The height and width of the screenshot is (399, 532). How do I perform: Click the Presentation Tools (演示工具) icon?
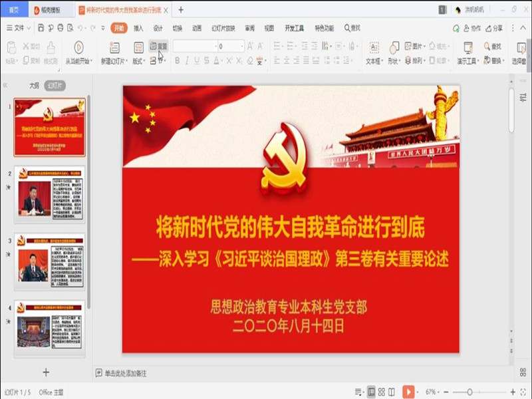(467, 48)
